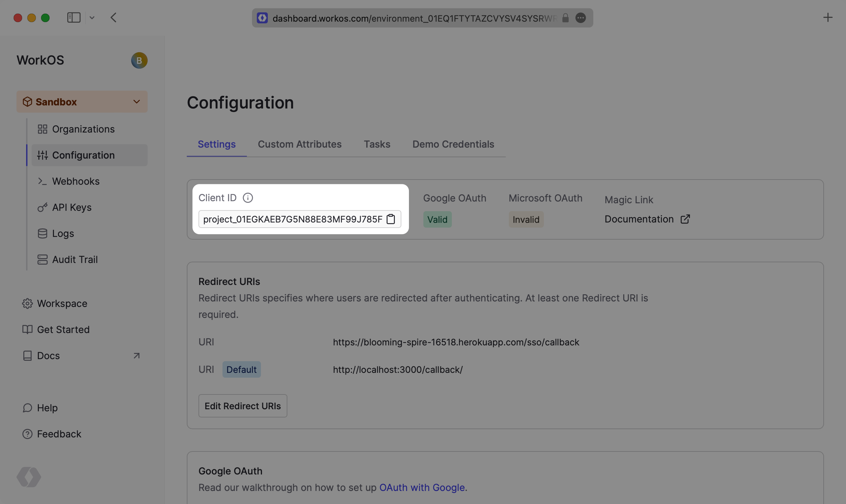This screenshot has height=504, width=846.
Task: Toggle the browser sidebar panel
Action: point(73,18)
